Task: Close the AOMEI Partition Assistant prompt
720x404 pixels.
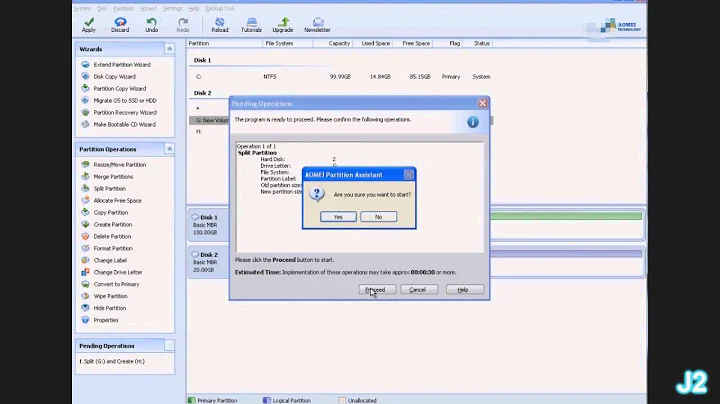Action: click(409, 174)
